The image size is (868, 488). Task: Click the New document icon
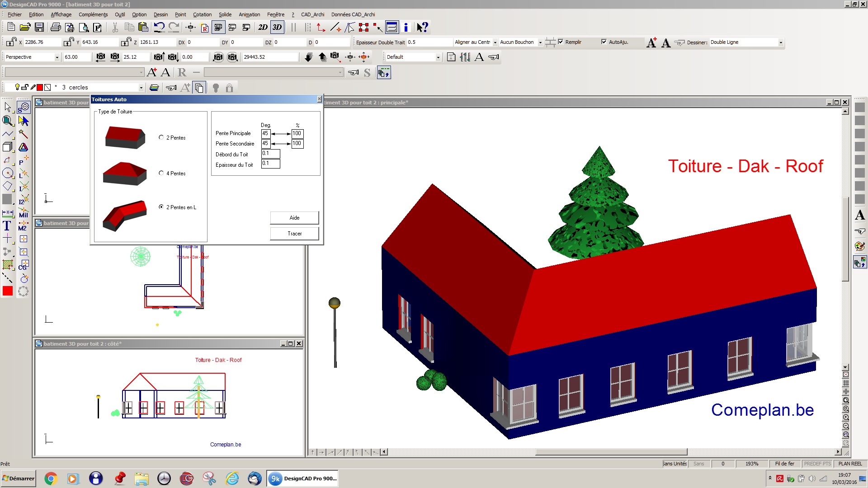tap(11, 27)
